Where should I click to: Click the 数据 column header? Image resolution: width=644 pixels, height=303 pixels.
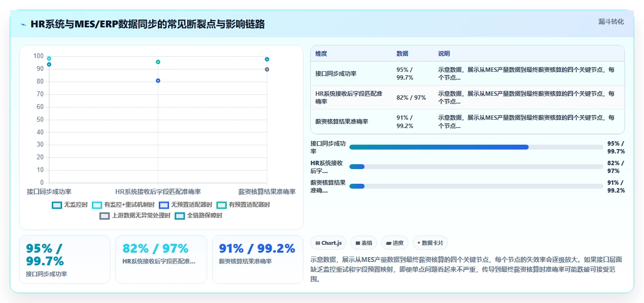click(x=402, y=54)
